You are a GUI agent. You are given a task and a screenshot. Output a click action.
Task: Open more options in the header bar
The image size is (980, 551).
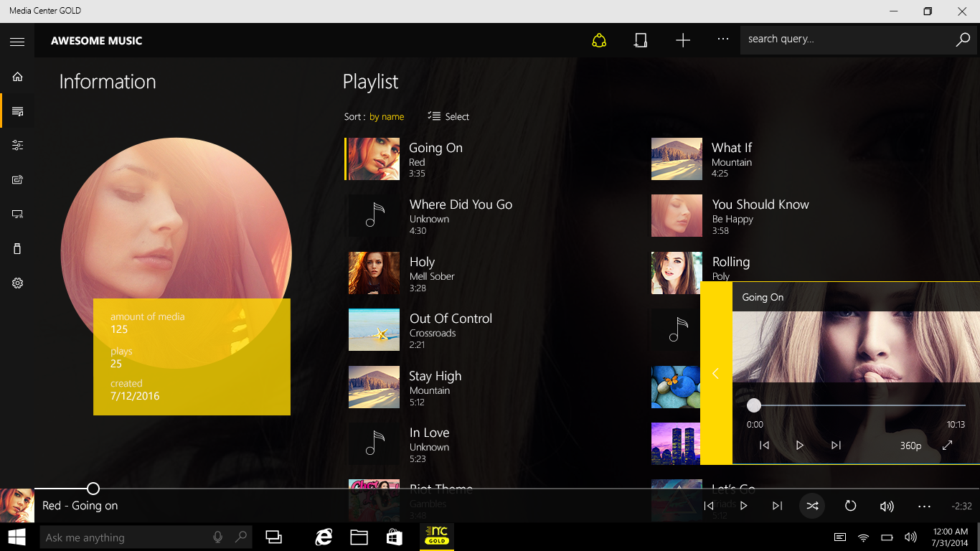(723, 39)
